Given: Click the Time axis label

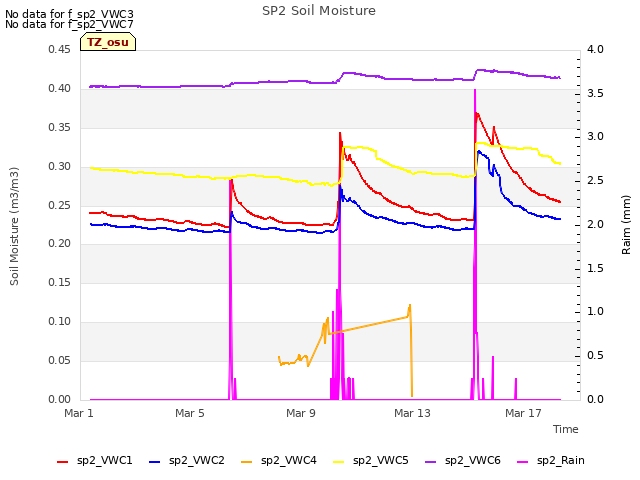Looking at the screenshot, I should pyautogui.click(x=566, y=429).
